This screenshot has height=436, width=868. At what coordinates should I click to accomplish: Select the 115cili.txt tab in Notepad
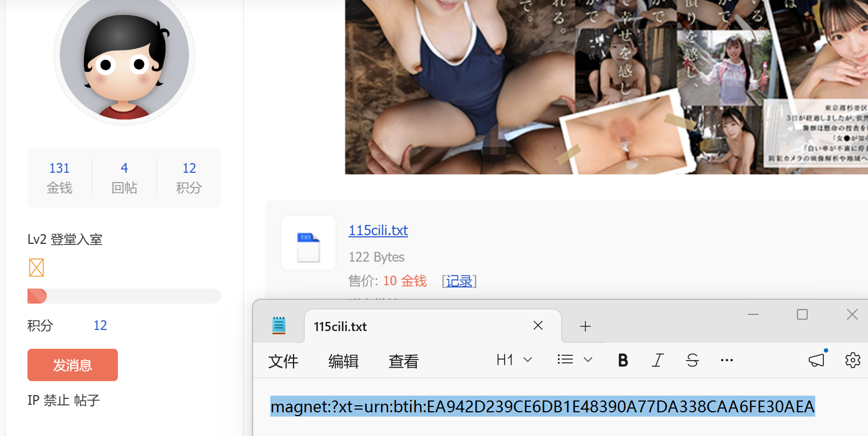pos(433,326)
